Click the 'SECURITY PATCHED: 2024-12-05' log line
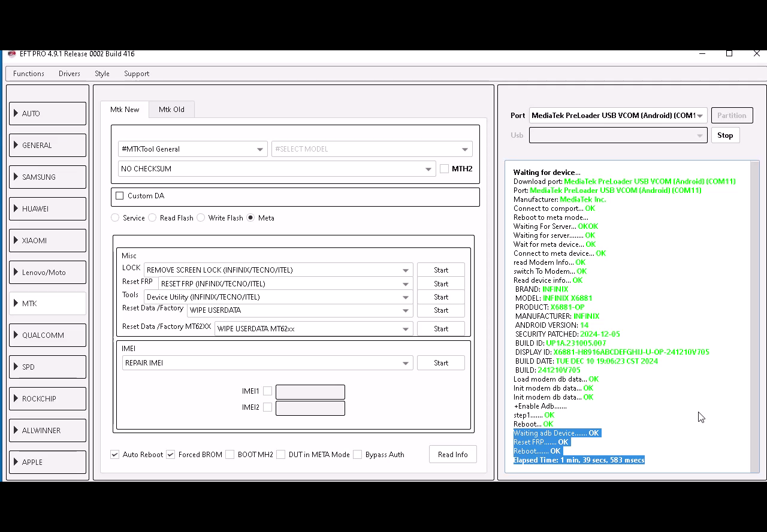 pyautogui.click(x=567, y=334)
